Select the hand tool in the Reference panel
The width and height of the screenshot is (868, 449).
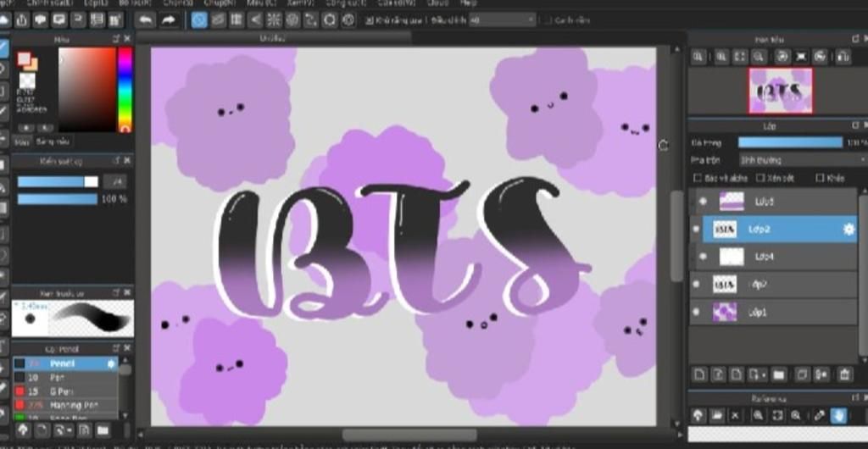[837, 416]
